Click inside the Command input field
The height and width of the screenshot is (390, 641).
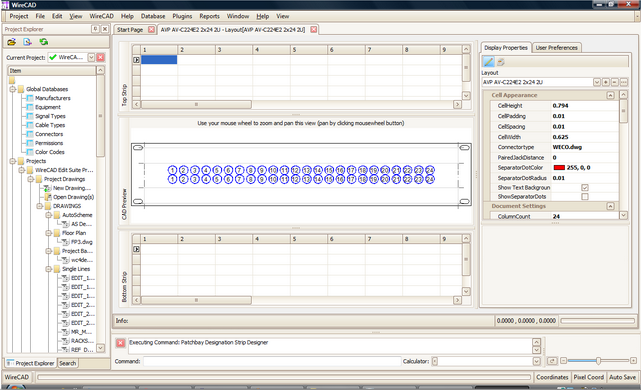[272, 361]
